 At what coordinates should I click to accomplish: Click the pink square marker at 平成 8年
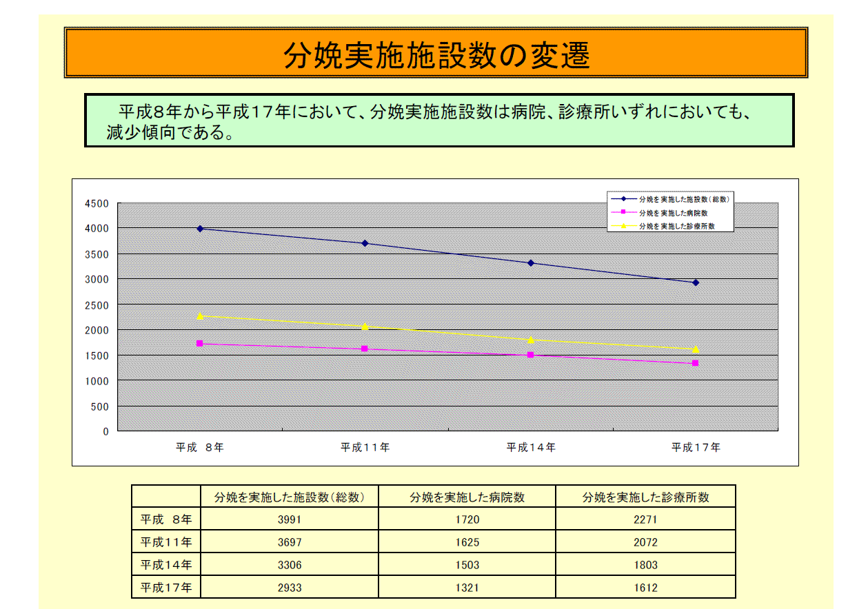tap(200, 343)
